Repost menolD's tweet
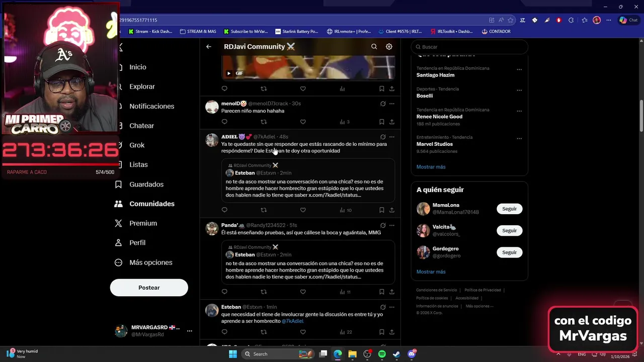 [264, 122]
